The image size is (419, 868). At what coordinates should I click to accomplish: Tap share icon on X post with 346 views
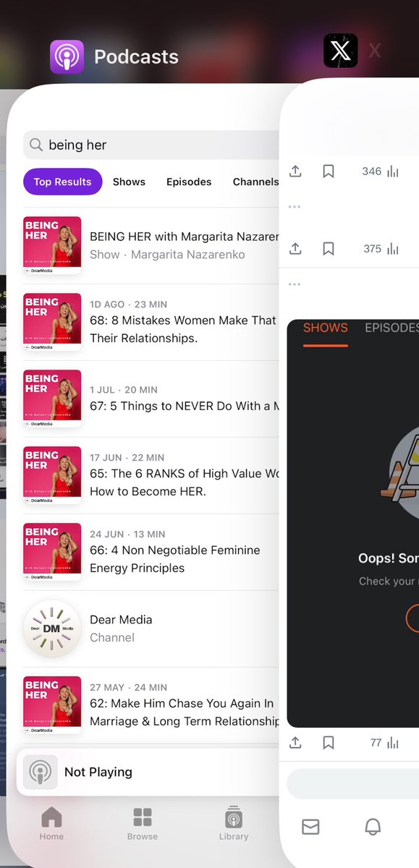click(295, 171)
